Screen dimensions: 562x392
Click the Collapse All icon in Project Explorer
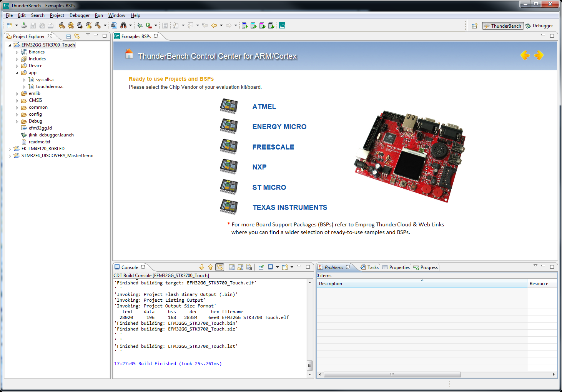tap(68, 36)
